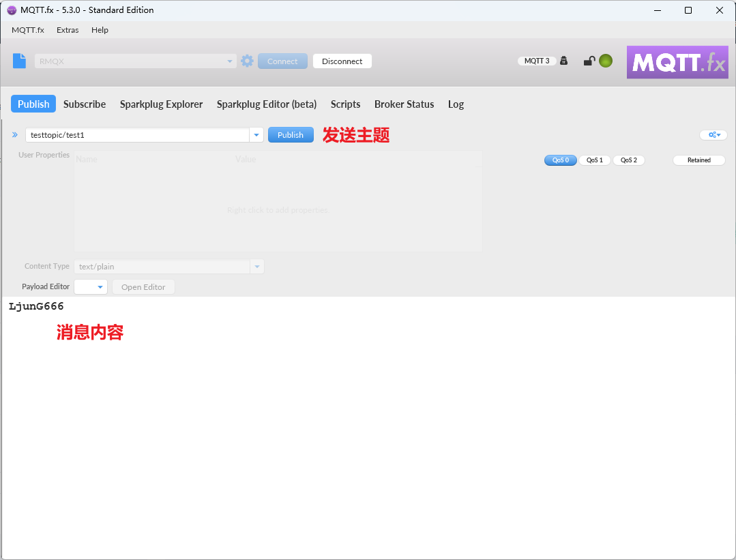Click the topic field testtopic/test1

[138, 135]
